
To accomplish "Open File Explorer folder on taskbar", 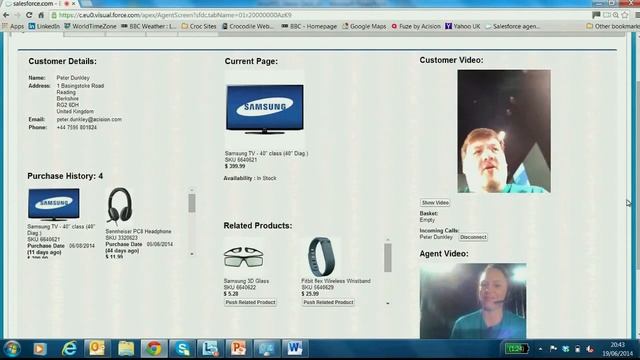I will (126, 349).
